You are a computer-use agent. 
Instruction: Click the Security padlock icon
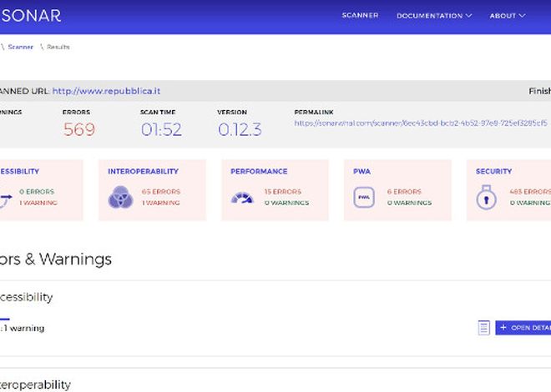[487, 197]
